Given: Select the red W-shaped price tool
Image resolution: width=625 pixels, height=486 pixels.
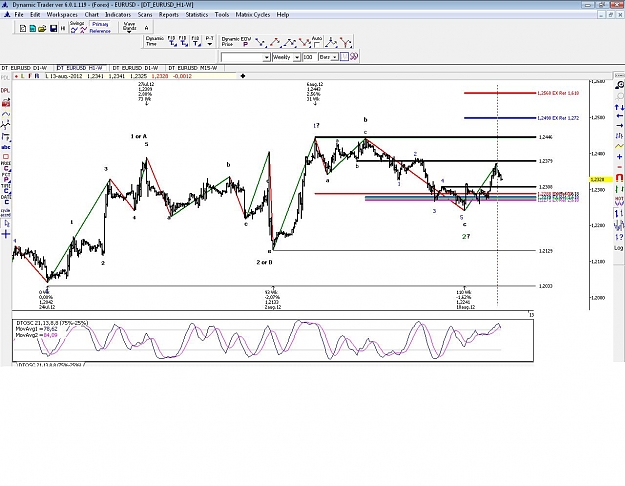Looking at the screenshot, I should (x=305, y=42).
